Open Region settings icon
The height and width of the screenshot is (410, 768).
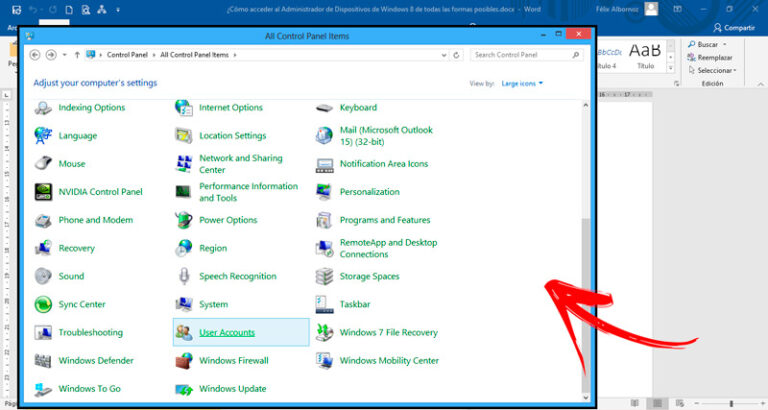click(x=184, y=248)
